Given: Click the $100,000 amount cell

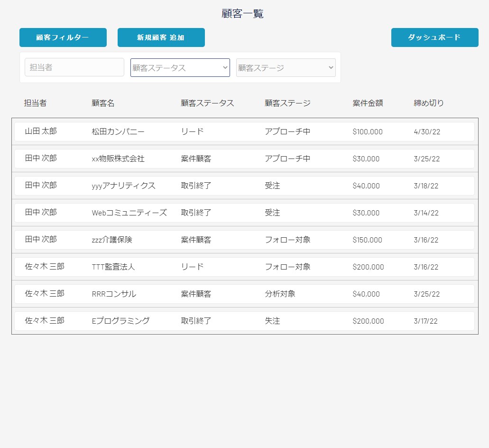Looking at the screenshot, I should click(x=368, y=131).
